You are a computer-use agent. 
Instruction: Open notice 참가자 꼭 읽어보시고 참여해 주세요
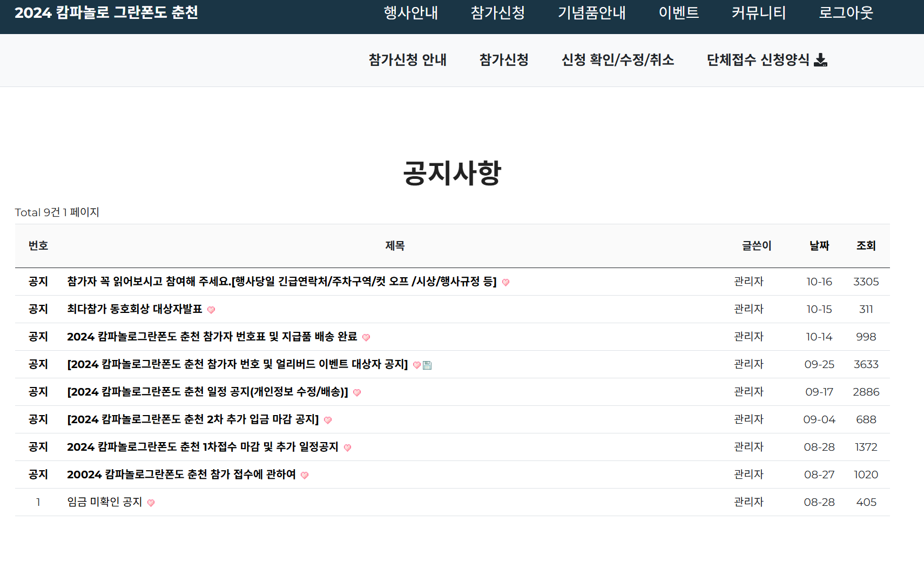click(281, 282)
